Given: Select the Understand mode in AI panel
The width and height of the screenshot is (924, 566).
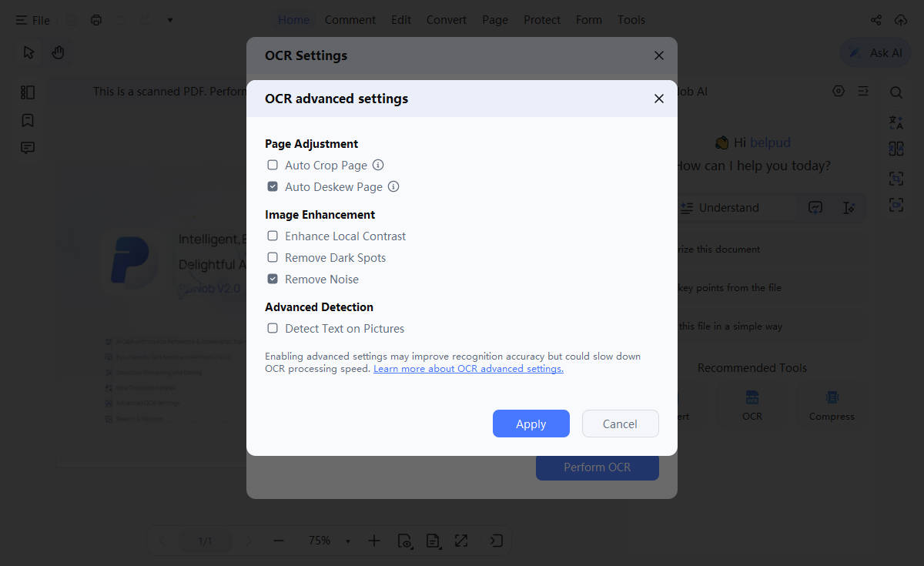Looking at the screenshot, I should [721, 208].
